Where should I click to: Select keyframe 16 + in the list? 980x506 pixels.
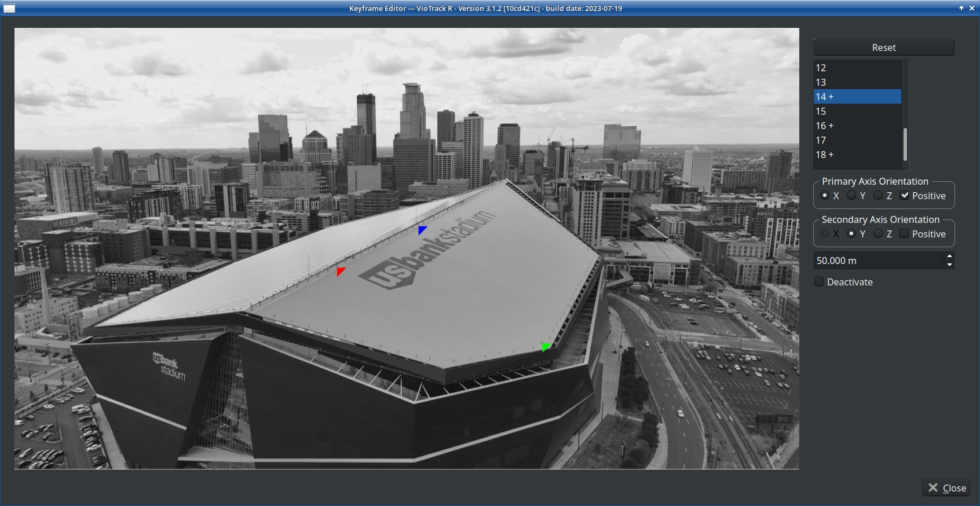point(857,126)
